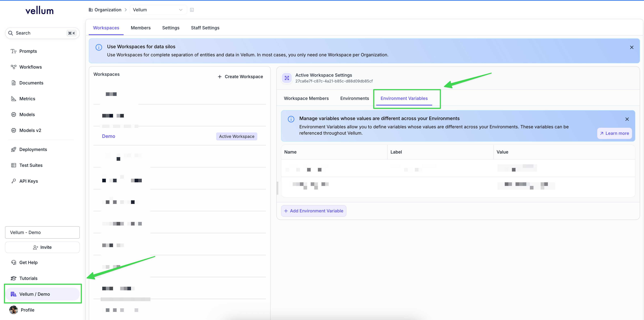644x320 pixels.
Task: Click the Tutorials graduation cap icon
Action: click(x=13, y=278)
